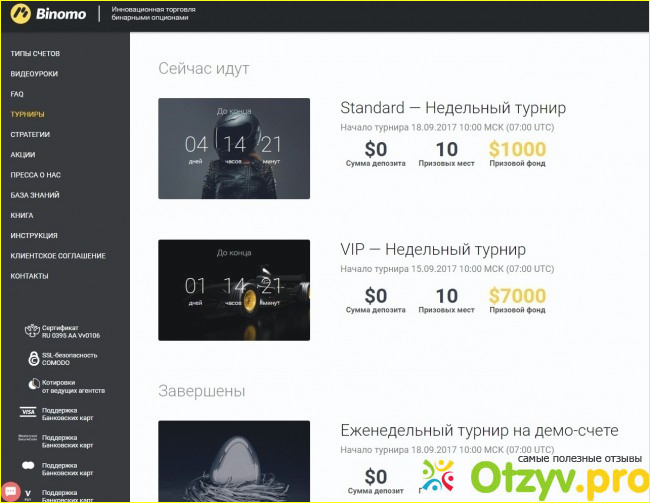The width and height of the screenshot is (650, 503).
Task: Select Турниры in the sidebar menu
Action: tap(27, 114)
